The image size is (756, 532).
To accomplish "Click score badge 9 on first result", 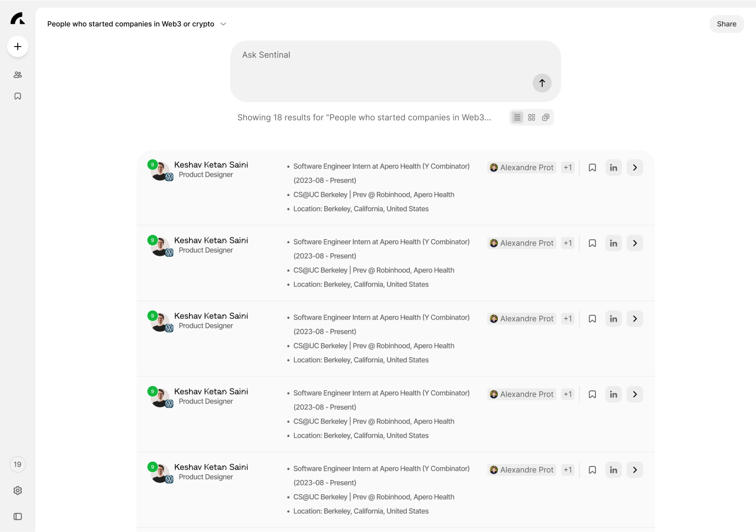I will click(x=152, y=165).
